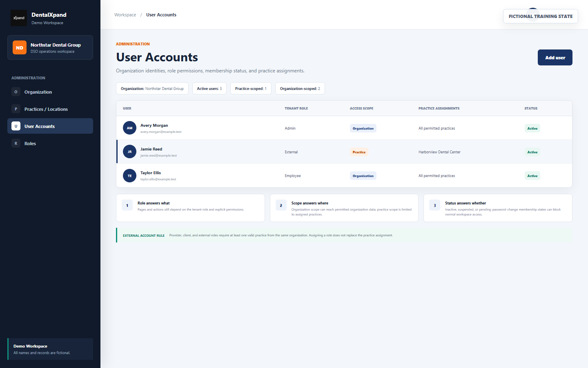Click Taylor Ellis's Organization scope badge
This screenshot has height=368, width=588.
pyautogui.click(x=363, y=176)
